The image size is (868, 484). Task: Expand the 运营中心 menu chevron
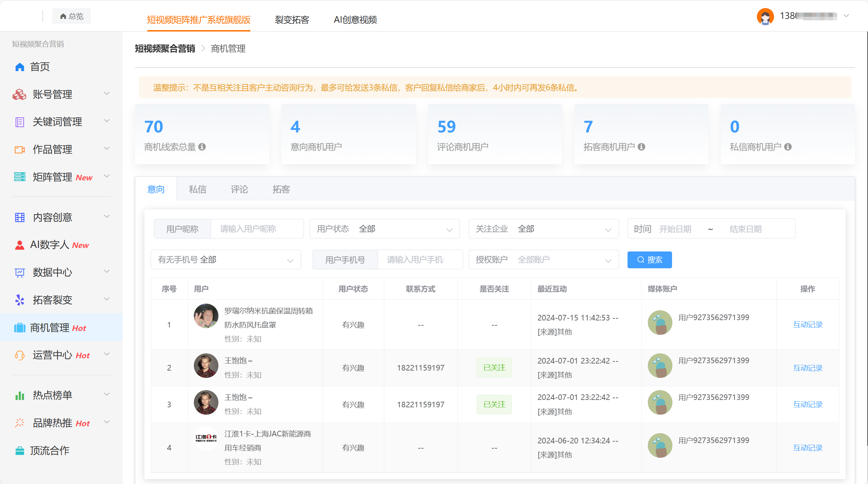pyautogui.click(x=107, y=354)
